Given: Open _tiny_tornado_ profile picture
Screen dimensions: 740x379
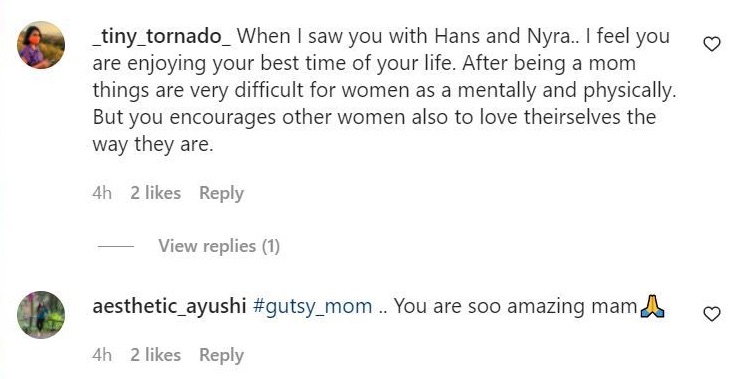Looking at the screenshot, I should tap(41, 45).
